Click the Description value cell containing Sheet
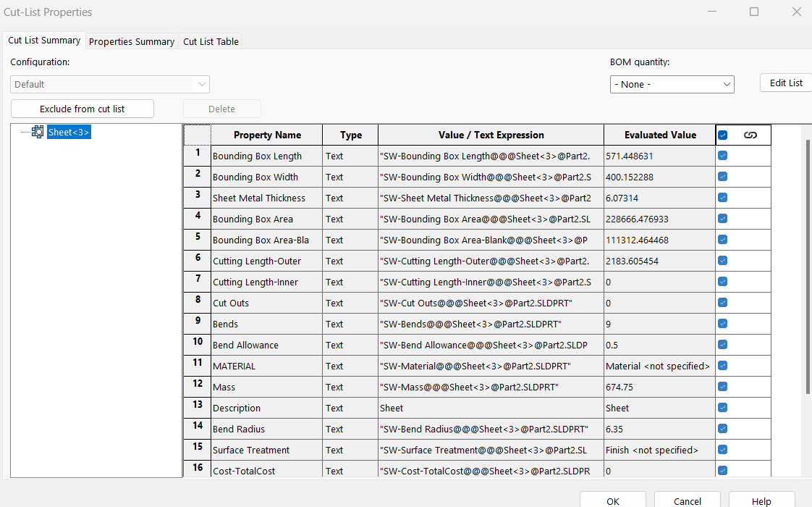 pos(491,408)
